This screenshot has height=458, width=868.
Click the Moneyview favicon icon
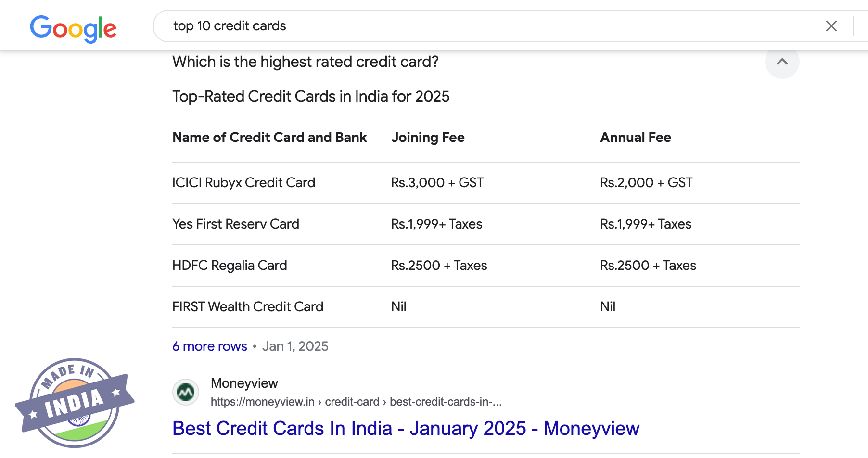(x=186, y=392)
